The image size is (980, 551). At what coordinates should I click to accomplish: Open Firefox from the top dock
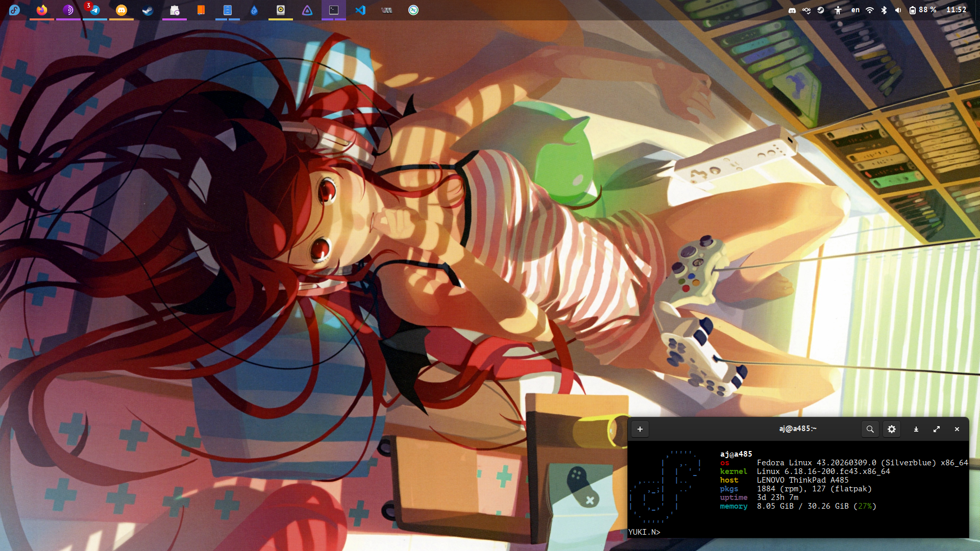click(42, 10)
